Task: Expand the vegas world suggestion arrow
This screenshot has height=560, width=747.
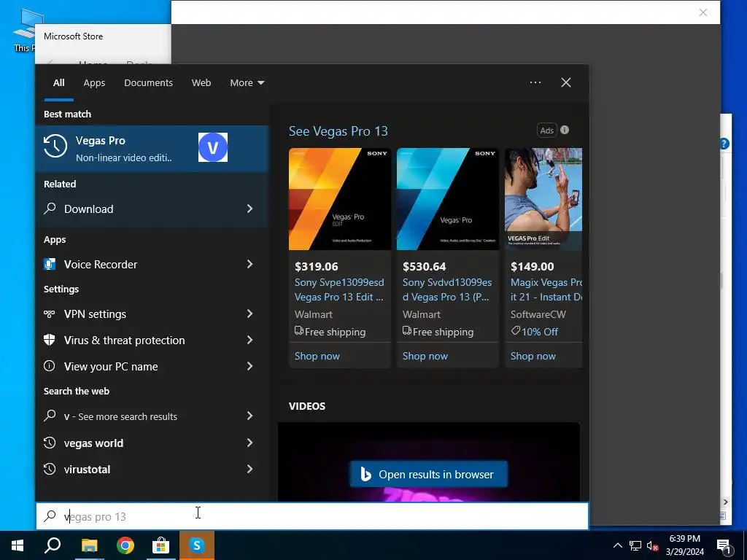Action: click(x=249, y=443)
